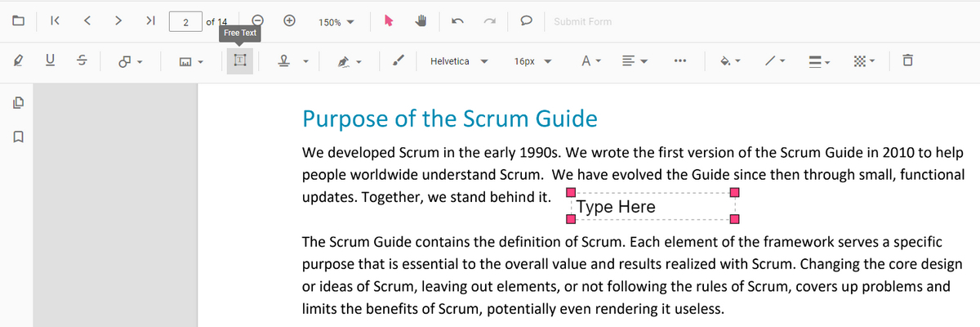Go to the next page

(118, 21)
